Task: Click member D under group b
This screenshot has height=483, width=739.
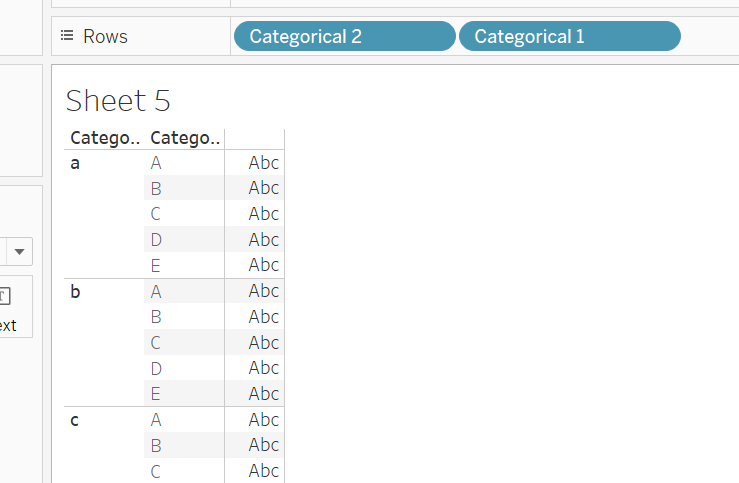Action: (x=156, y=368)
